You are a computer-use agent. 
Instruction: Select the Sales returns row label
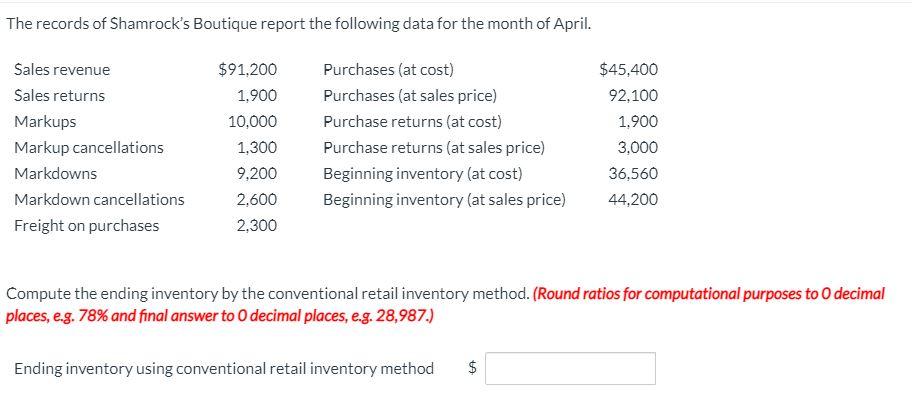tap(60, 96)
